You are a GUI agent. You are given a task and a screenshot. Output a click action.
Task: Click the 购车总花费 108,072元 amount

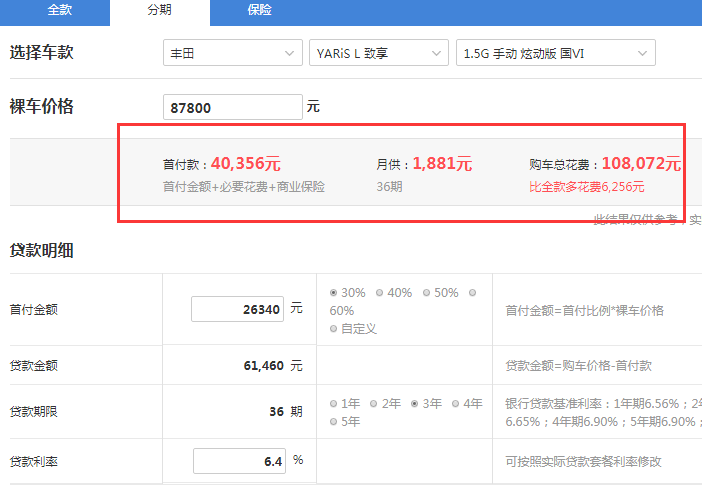pos(641,164)
